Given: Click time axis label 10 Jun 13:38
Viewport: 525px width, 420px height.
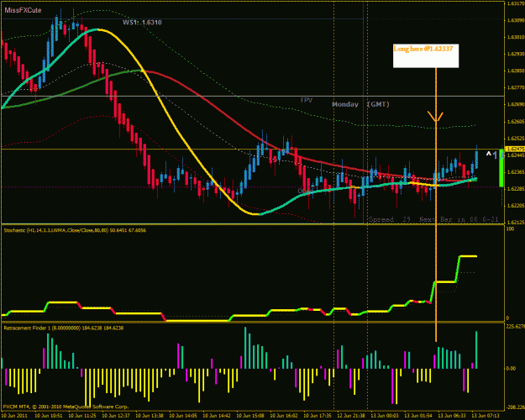Looking at the screenshot, I should click(150, 416).
